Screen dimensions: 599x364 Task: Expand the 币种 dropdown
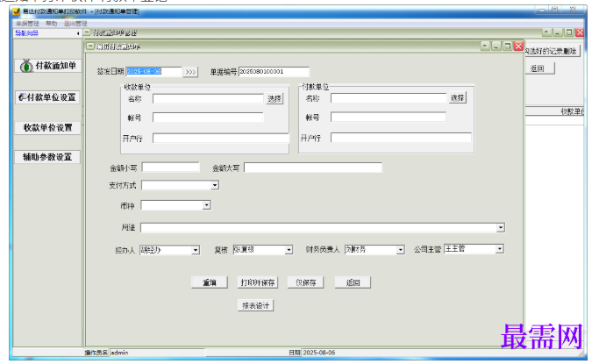tap(207, 205)
